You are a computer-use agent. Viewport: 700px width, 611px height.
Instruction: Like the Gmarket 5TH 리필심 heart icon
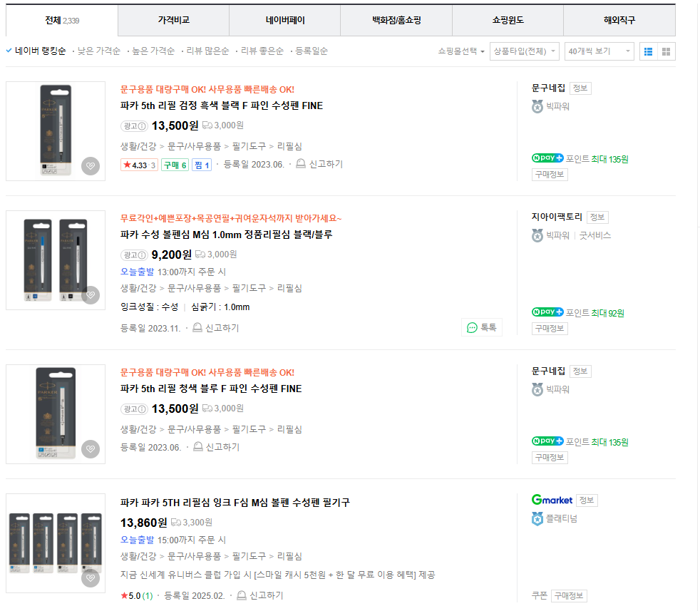tap(91, 578)
